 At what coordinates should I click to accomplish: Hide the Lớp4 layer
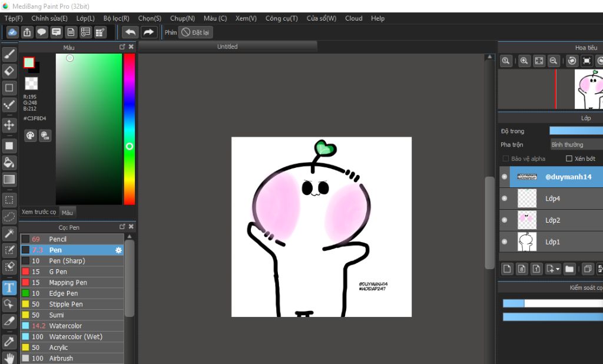pyautogui.click(x=504, y=198)
